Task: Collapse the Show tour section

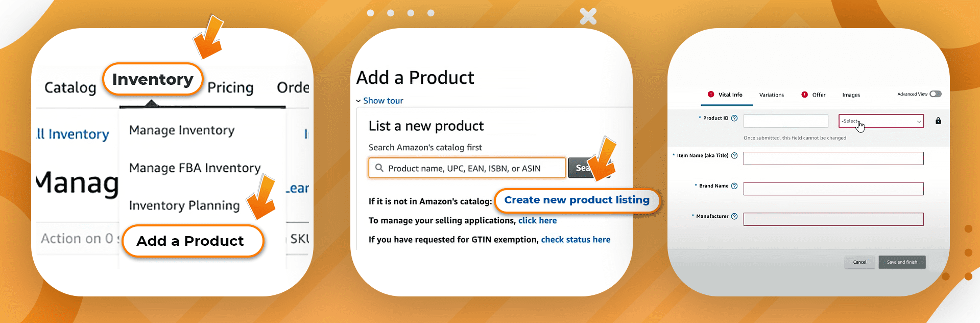Action: click(380, 101)
